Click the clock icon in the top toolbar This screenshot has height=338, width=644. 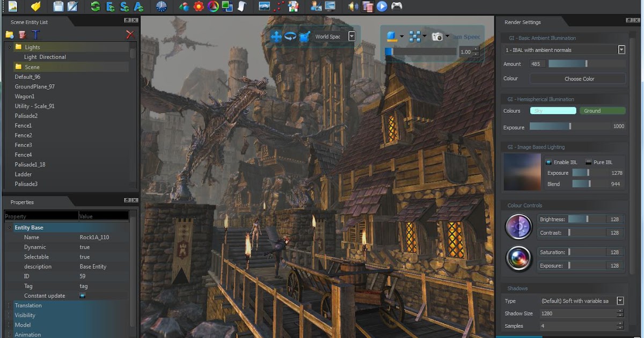tap(161, 6)
